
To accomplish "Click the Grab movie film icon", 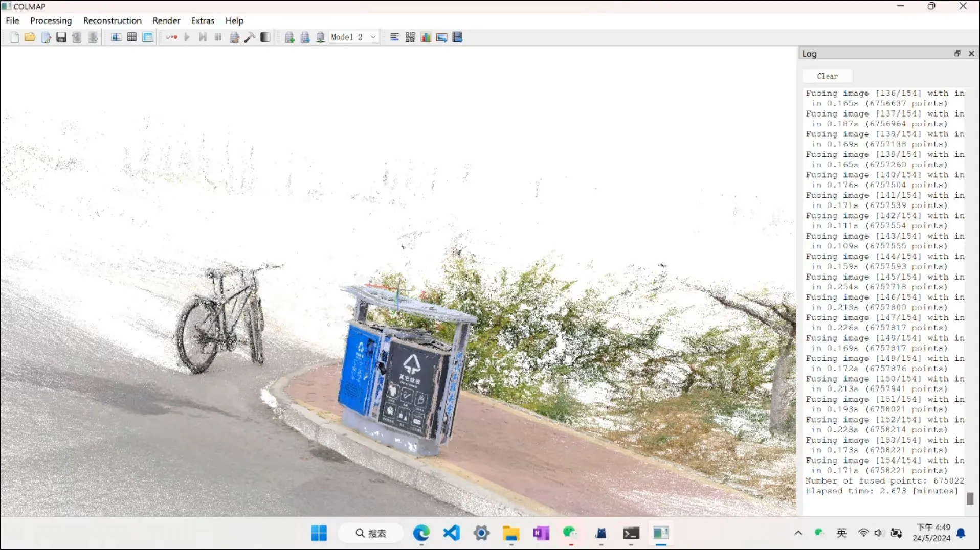I will coord(458,37).
